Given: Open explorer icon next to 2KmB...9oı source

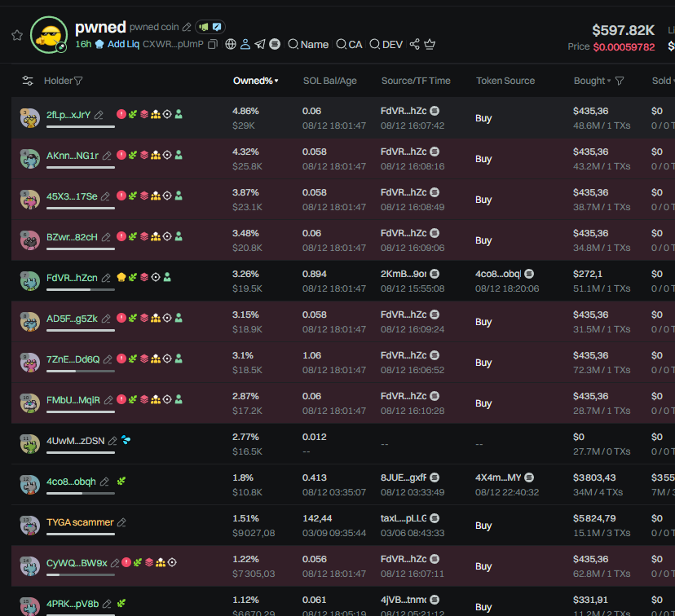Looking at the screenshot, I should point(435,274).
